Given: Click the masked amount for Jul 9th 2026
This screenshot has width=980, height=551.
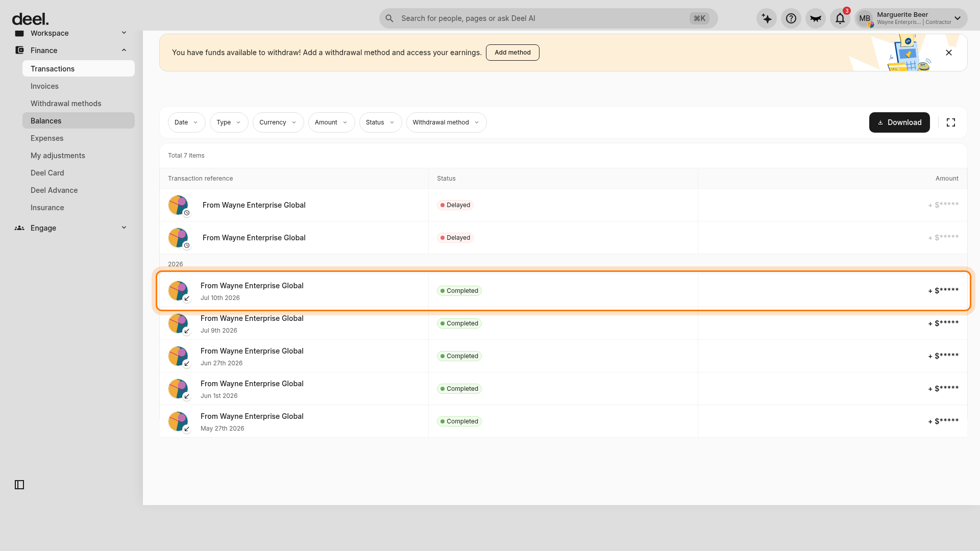Looking at the screenshot, I should point(943,323).
